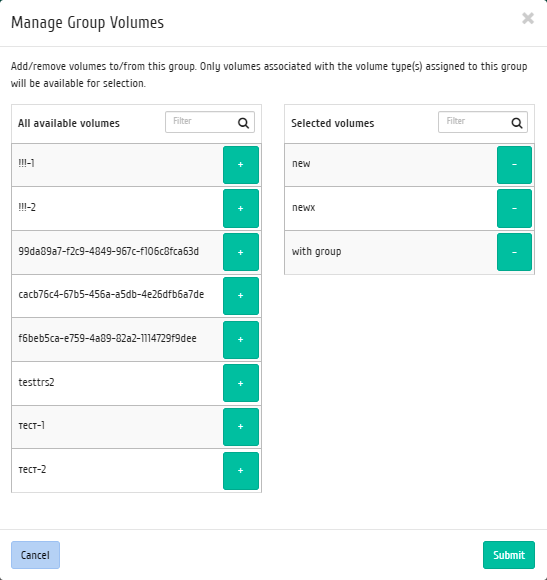
Task: Cancel the Manage Group Volumes dialog
Action: tap(36, 555)
